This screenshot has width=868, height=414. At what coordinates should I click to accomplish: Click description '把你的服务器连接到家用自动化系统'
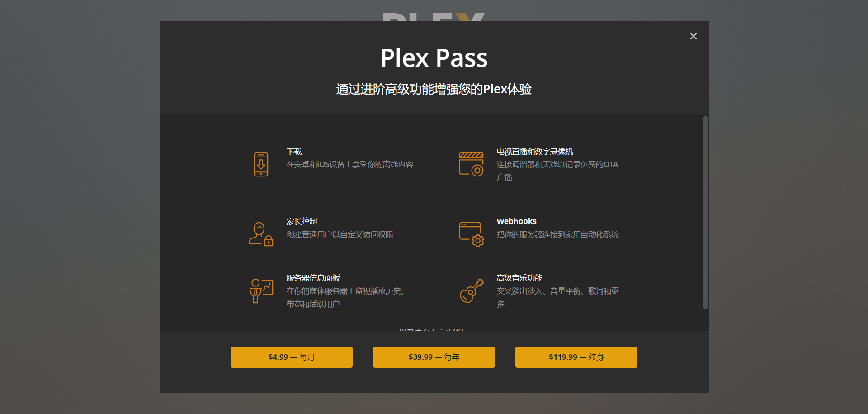(558, 234)
